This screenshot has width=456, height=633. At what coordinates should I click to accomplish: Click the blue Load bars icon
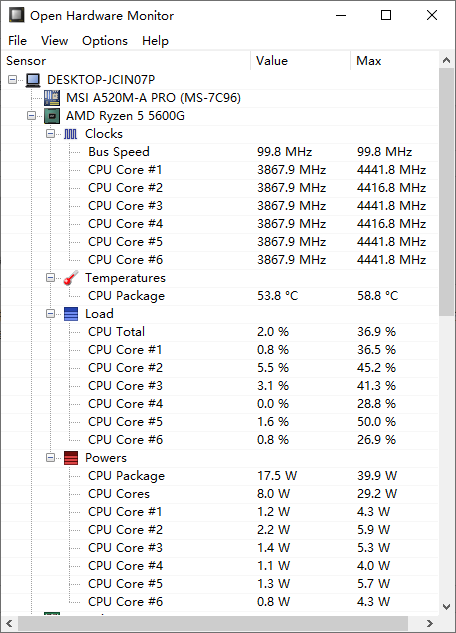(71, 314)
